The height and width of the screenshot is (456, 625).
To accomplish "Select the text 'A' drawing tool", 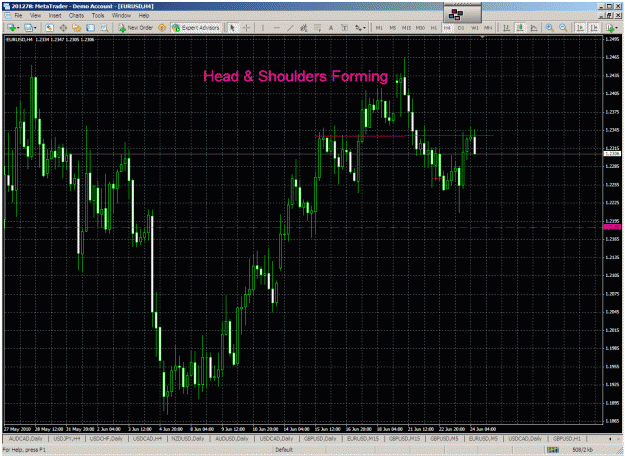I will tap(331, 28).
